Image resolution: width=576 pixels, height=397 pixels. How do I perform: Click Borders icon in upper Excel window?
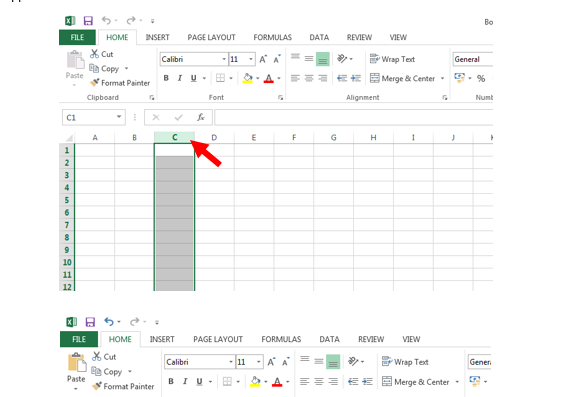220,78
